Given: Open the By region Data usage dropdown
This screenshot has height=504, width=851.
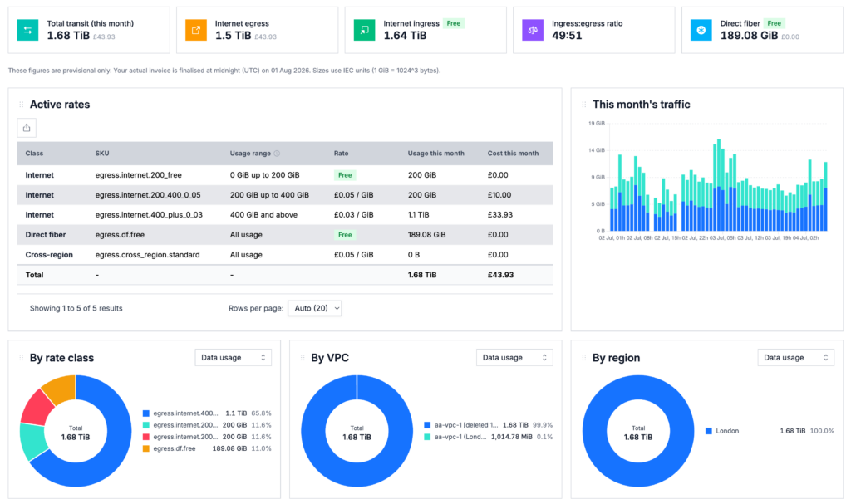Looking at the screenshot, I should click(795, 358).
